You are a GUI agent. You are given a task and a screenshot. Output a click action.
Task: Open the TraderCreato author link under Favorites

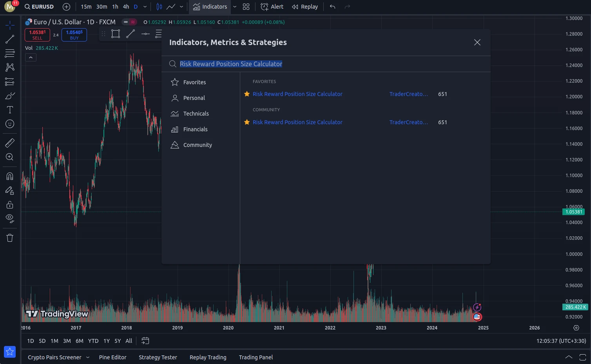409,94
